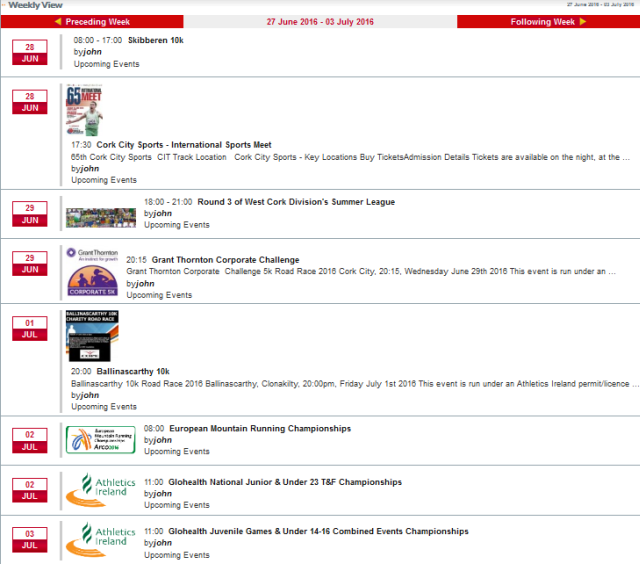Click author john under Mountain Running Championships
Viewport: 640px width, 564px height.
click(x=162, y=440)
